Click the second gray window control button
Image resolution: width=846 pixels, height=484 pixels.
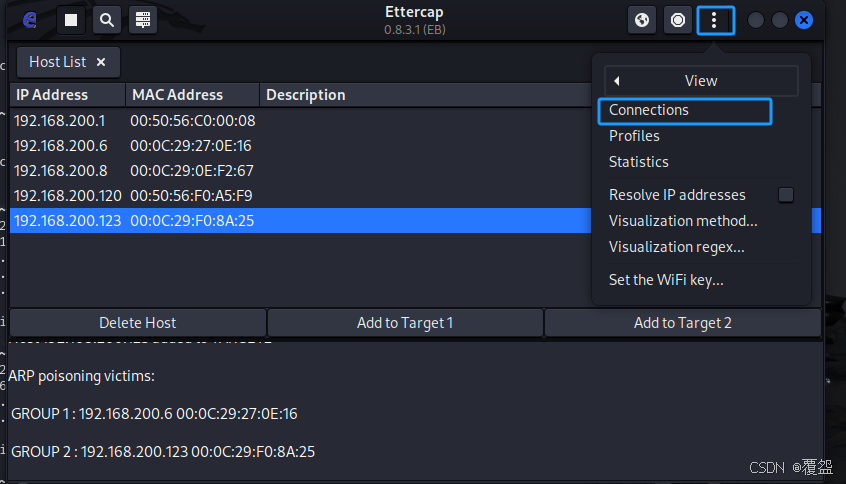[780, 21]
